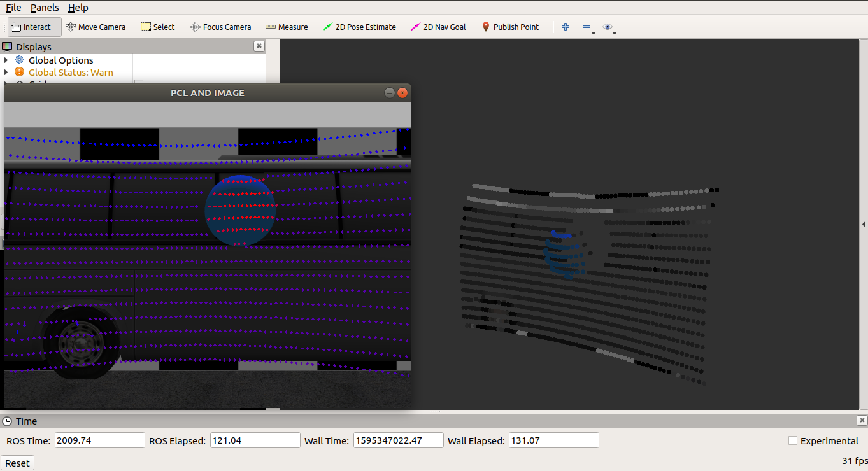Close the Displays panel
Viewport: 868px width, 471px height.
pos(259,46)
